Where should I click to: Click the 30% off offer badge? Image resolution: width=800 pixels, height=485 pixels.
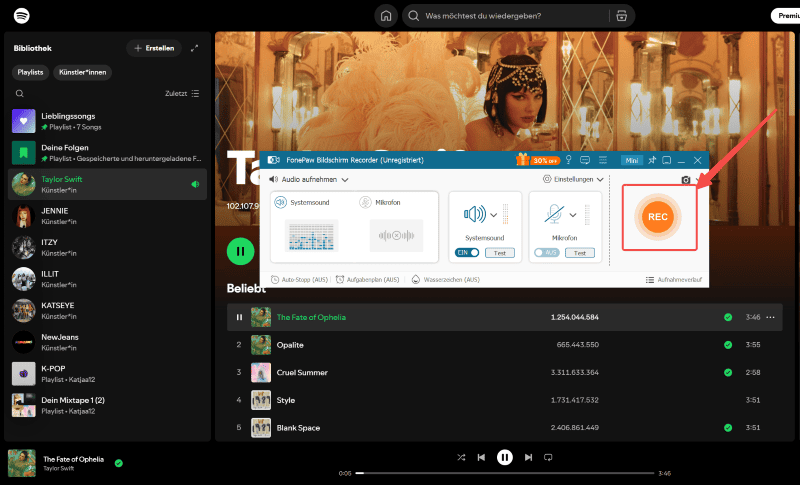tap(545, 160)
